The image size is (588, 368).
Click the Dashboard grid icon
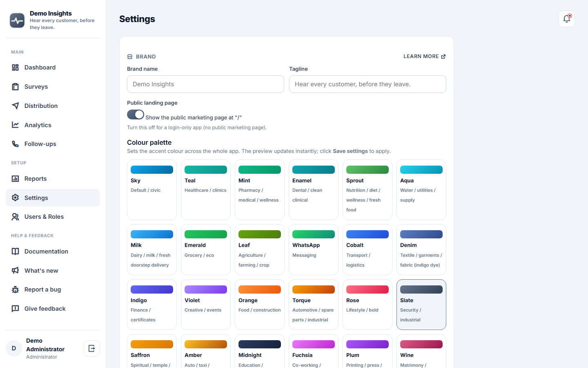pyautogui.click(x=15, y=67)
